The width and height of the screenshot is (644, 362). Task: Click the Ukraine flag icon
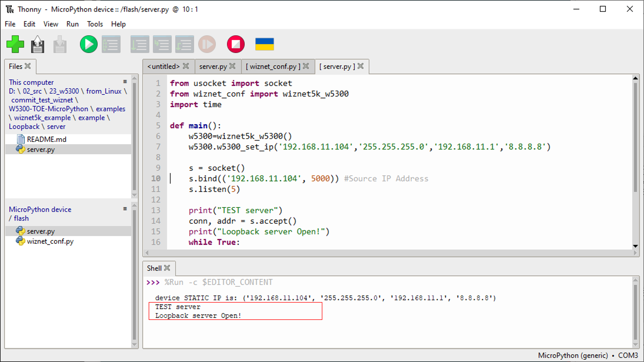(265, 44)
